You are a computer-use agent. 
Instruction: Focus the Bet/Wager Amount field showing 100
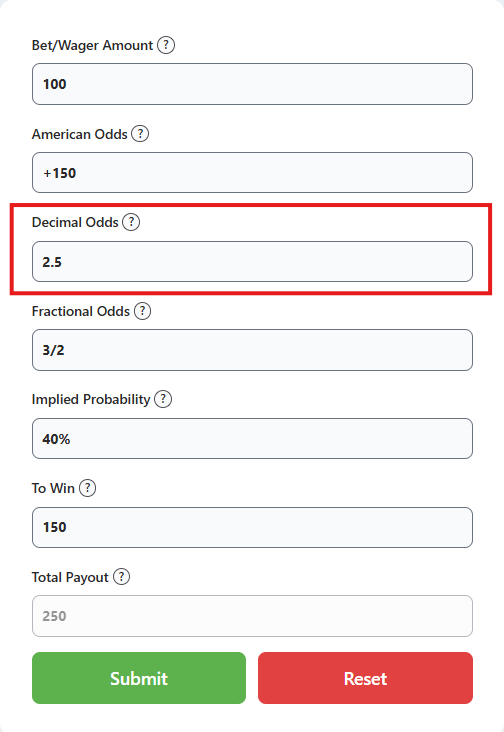tap(252, 84)
